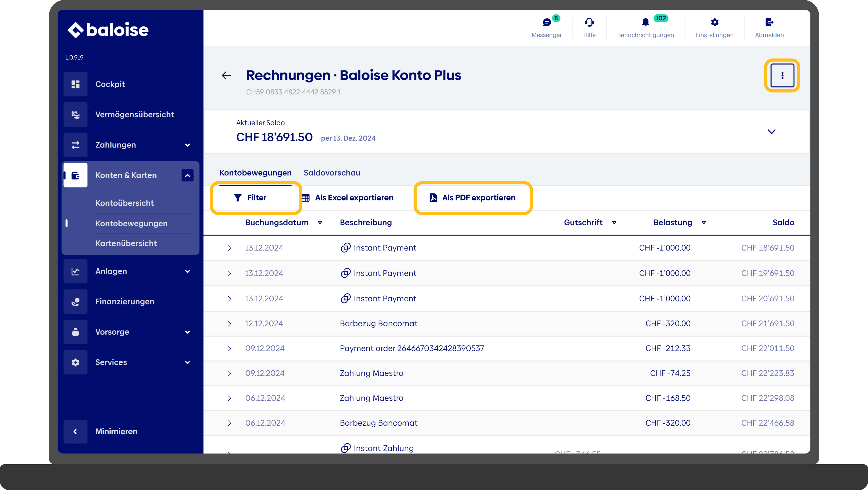868x490 pixels.
Task: Open Einstellungen gear icon in header
Action: pyautogui.click(x=714, y=23)
